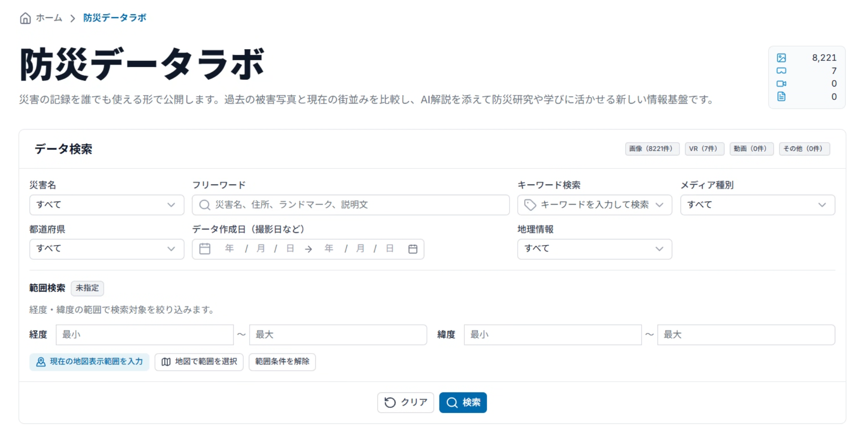Click the 8,221 count value
The width and height of the screenshot is (868, 432).
coord(824,58)
